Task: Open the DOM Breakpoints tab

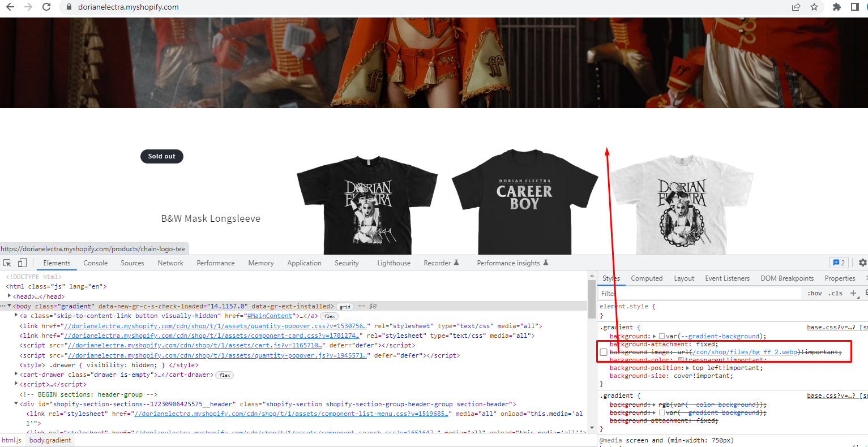Action: 787,278
